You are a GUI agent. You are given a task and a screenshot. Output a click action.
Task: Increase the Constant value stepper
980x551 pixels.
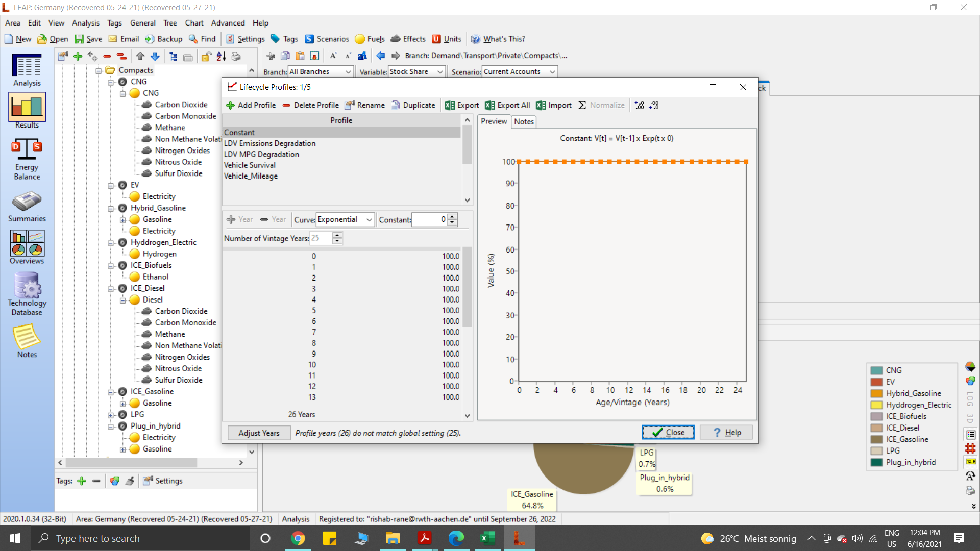coord(452,216)
